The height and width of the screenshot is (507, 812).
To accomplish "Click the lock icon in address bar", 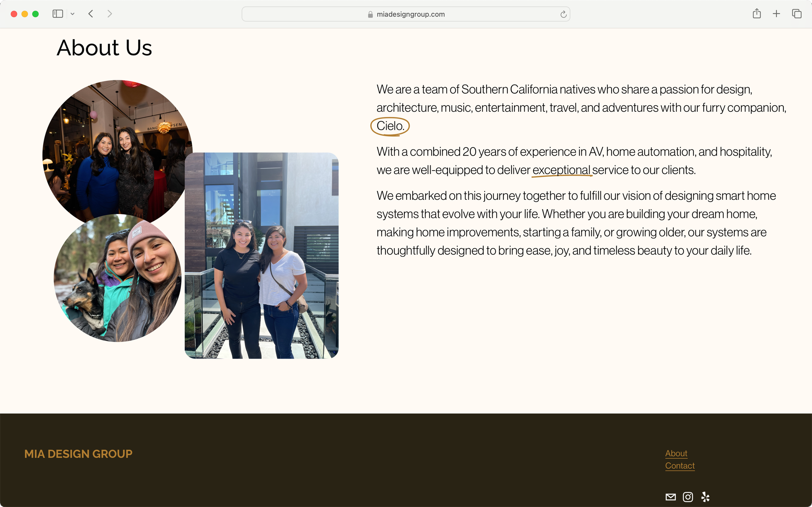I will tap(370, 14).
